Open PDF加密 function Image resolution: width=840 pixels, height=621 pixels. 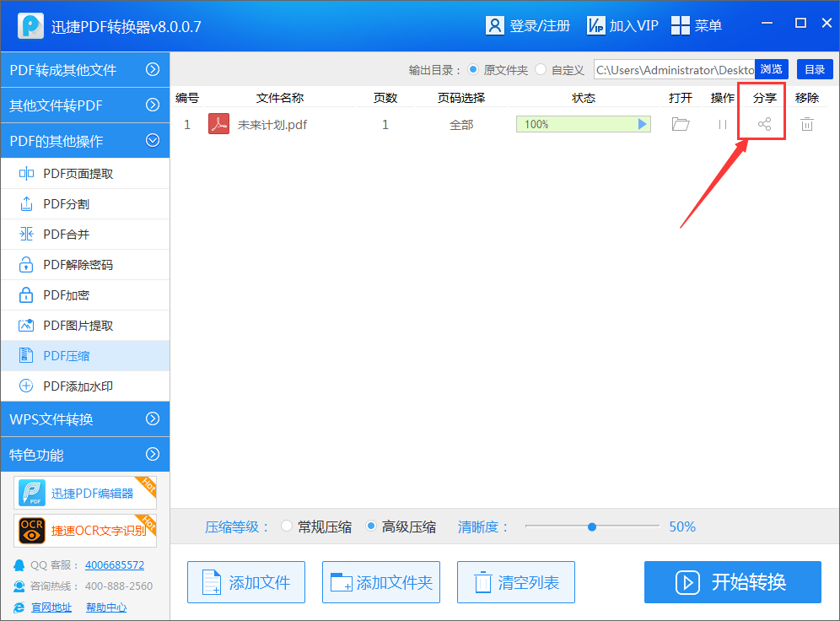[84, 295]
